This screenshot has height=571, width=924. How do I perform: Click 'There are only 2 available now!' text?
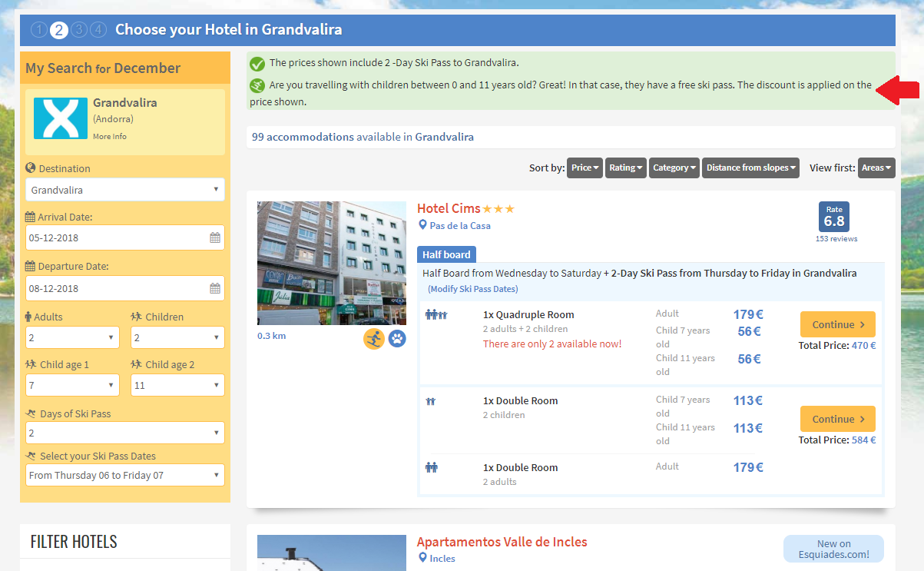click(552, 344)
